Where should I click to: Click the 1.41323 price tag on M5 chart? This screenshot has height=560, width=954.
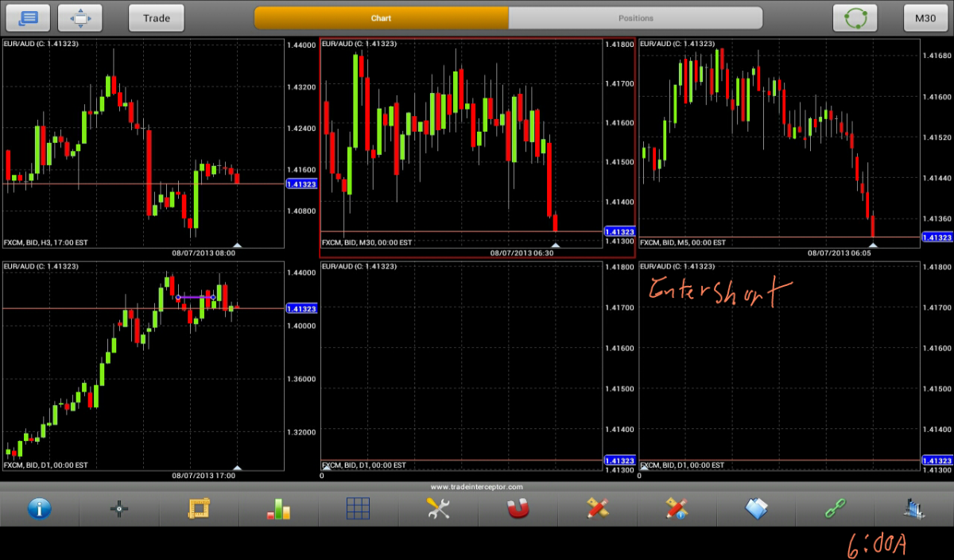coord(937,237)
